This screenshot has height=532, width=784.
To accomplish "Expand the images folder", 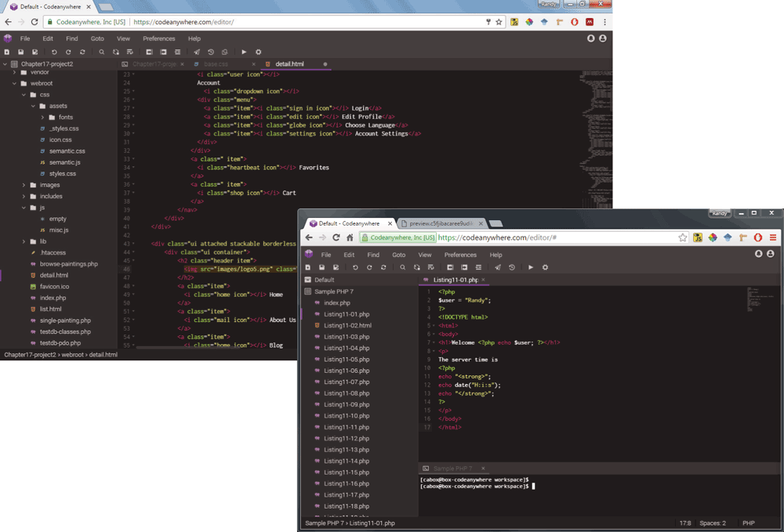I will click(24, 185).
